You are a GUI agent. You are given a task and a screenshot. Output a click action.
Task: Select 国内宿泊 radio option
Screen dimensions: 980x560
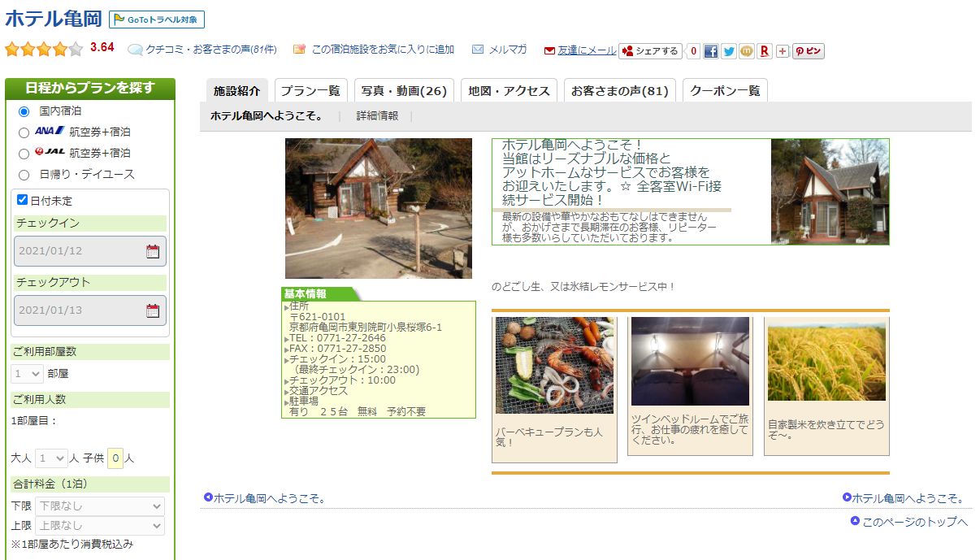click(24, 111)
